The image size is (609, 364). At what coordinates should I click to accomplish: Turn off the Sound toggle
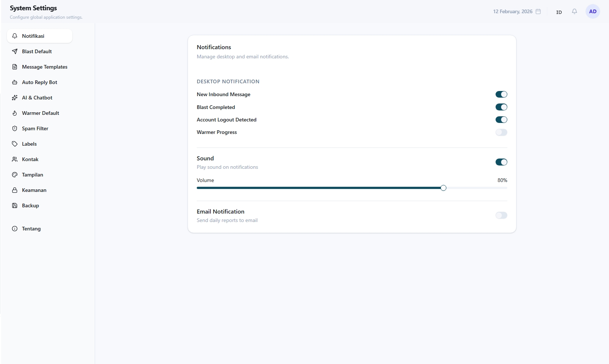pyautogui.click(x=501, y=162)
